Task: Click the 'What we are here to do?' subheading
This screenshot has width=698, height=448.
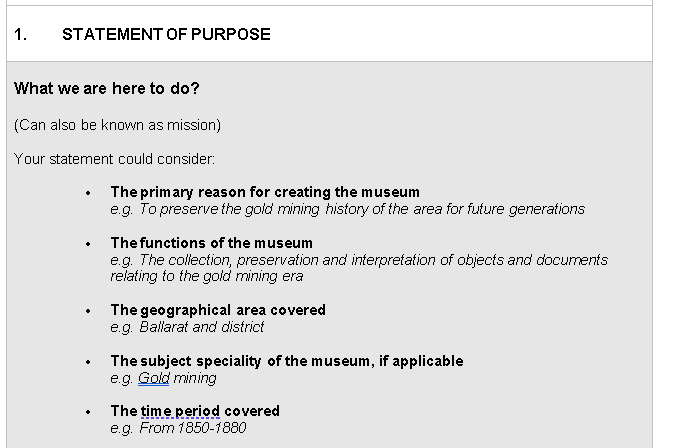Action: 107,89
